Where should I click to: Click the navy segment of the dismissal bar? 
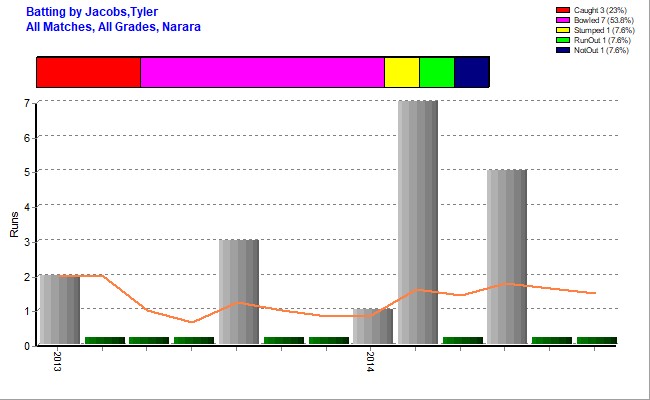pyautogui.click(x=471, y=72)
